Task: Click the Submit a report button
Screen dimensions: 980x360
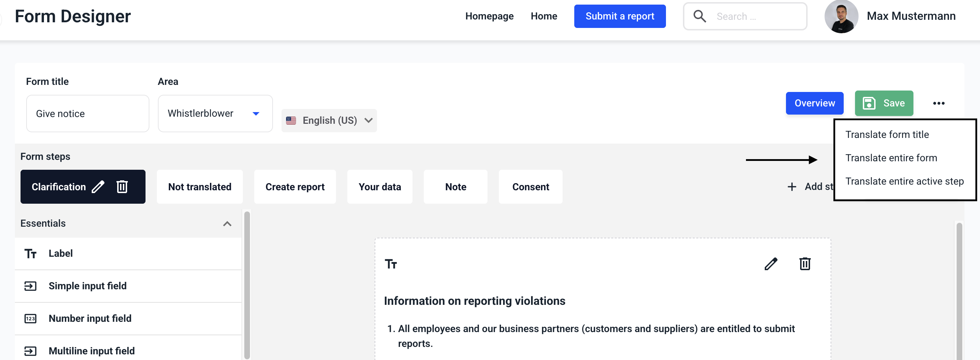Action: click(x=619, y=16)
